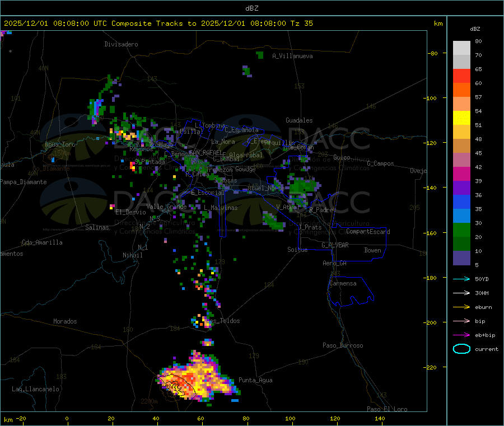This screenshot has width=504, height=426.
Task: Click the Divisadero map label
Action: coord(121,44)
